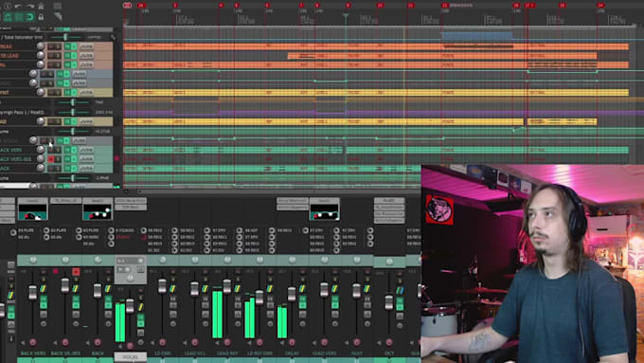The height and width of the screenshot is (363, 644).
Task: Toggle the monitor speaker icon on the BACK VERS strip
Action: pyautogui.click(x=23, y=342)
